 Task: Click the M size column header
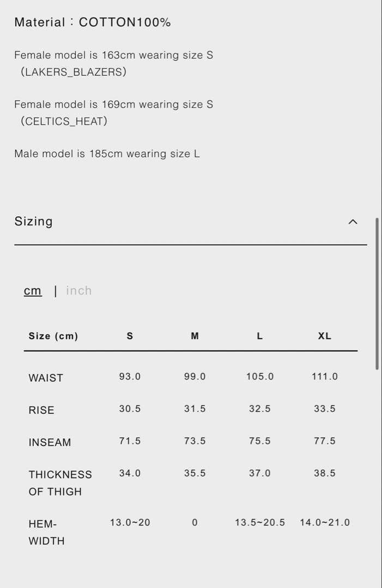coord(195,336)
